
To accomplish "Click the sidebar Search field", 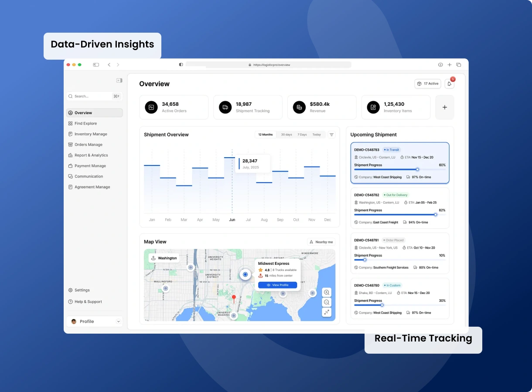I will coord(95,96).
